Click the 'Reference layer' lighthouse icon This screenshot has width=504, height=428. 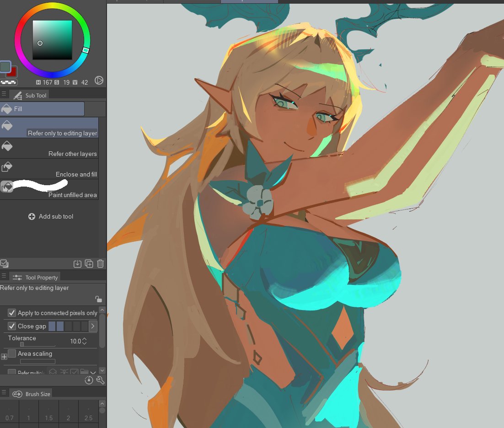[x=64, y=372]
